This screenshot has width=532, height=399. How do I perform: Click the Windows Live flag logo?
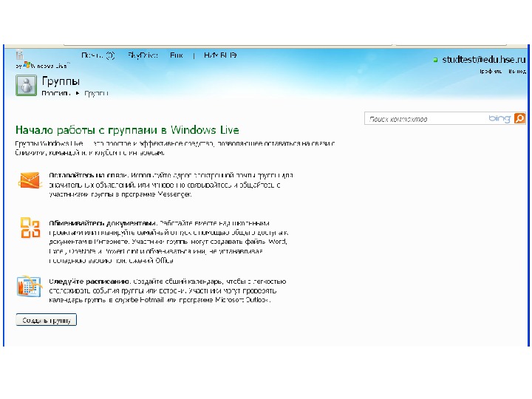[27, 65]
